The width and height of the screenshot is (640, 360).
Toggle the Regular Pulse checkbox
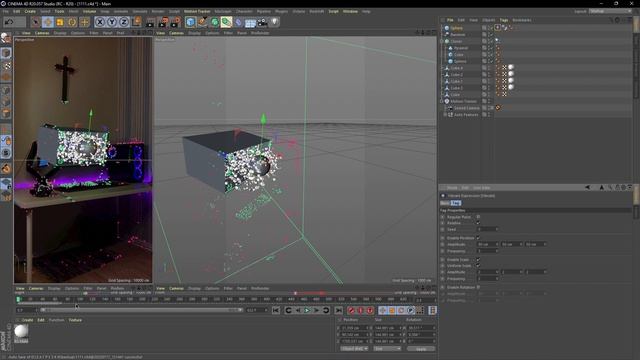(478, 217)
